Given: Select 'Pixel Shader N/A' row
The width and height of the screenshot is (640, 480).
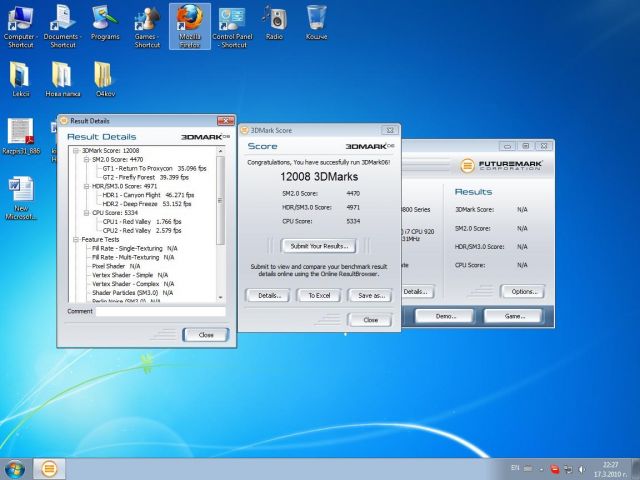Looking at the screenshot, I should pos(116,266).
